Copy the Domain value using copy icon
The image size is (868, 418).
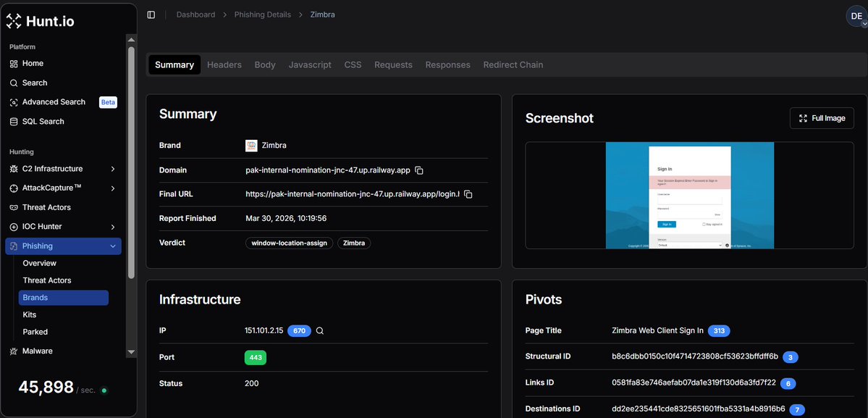pyautogui.click(x=419, y=170)
